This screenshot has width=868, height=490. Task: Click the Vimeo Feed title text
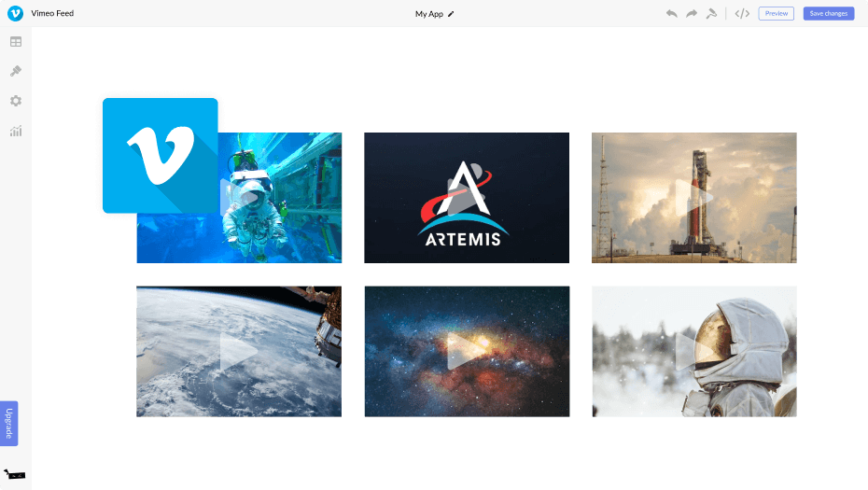pos(52,13)
